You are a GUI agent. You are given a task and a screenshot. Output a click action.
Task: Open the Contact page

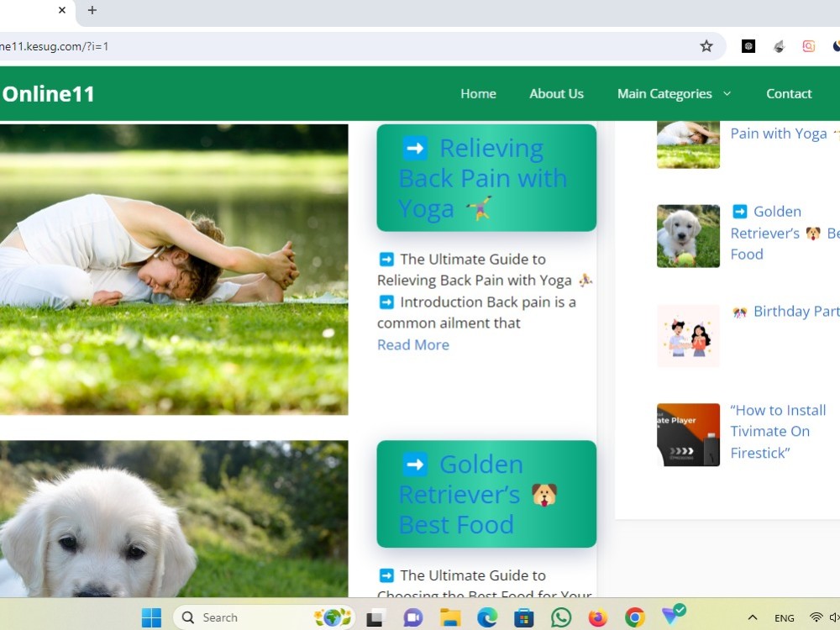[x=789, y=94]
